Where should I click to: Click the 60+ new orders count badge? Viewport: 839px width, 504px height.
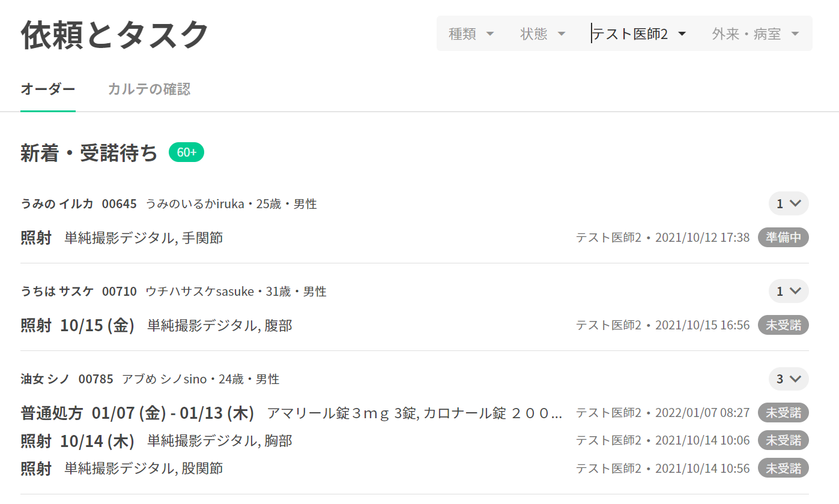tap(186, 152)
